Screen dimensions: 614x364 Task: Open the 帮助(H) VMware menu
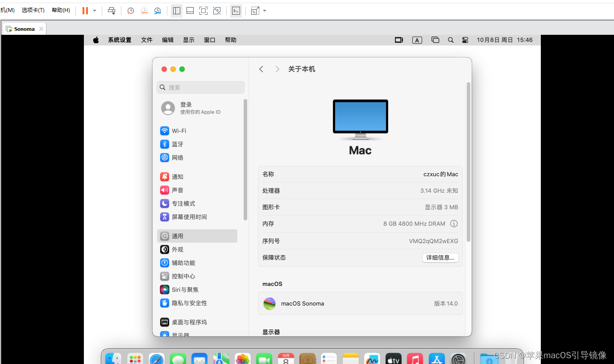(x=61, y=10)
